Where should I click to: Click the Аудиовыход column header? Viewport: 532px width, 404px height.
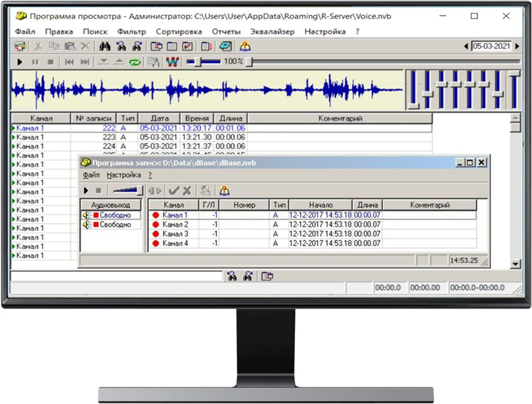[111, 205]
